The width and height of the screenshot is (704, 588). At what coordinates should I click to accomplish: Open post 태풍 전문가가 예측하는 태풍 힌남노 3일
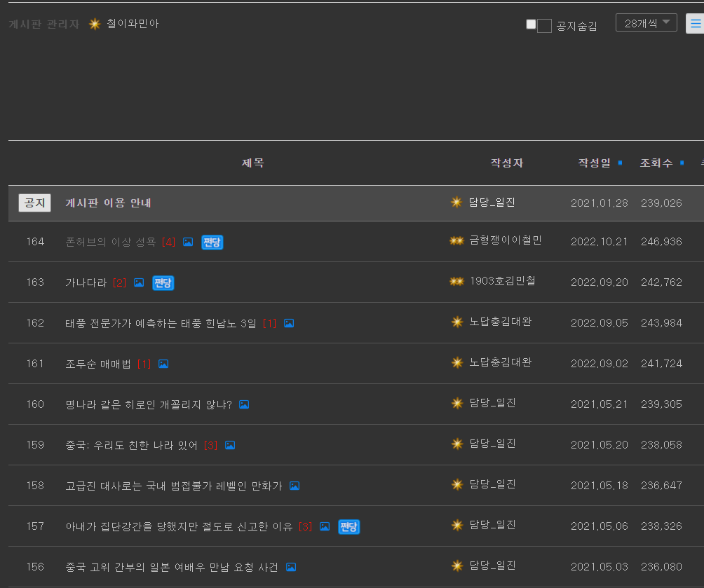[161, 323]
